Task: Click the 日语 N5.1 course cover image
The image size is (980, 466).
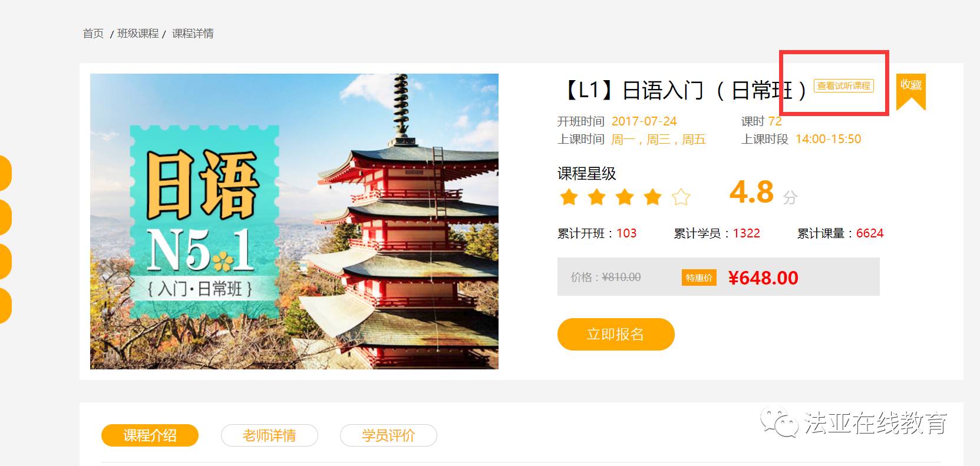Action: tap(294, 222)
